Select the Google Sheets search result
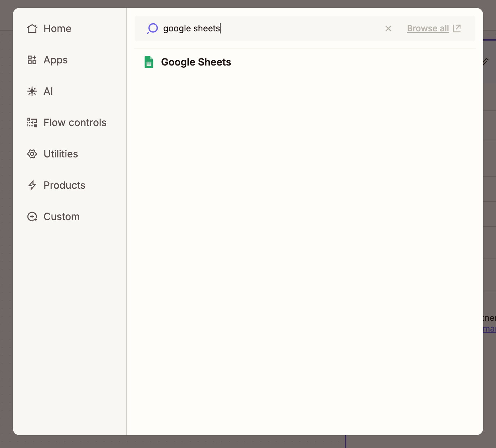 tap(305, 62)
